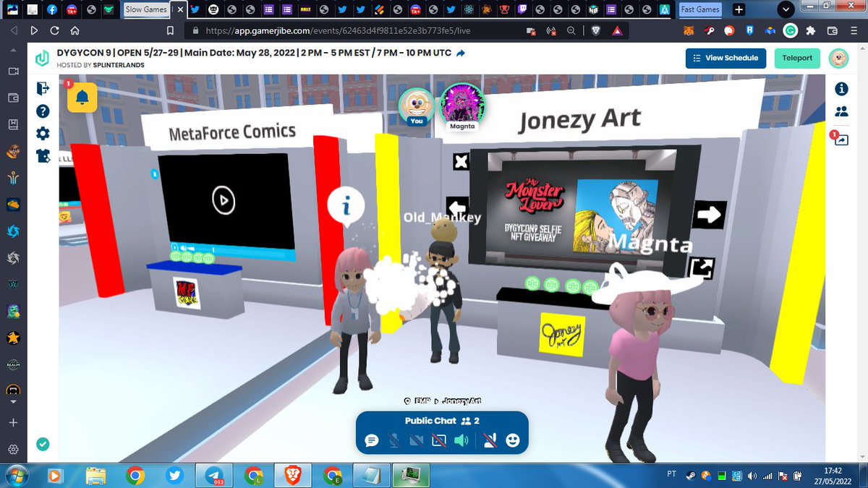Open the avatar outfit shirt icon
This screenshot has height=488, width=868.
point(43,155)
